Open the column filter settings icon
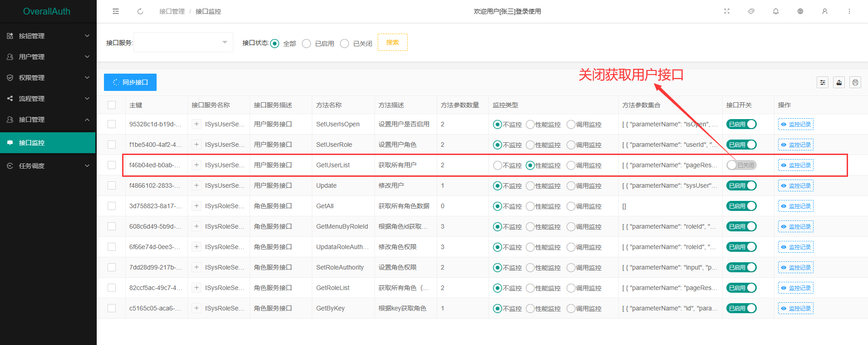This screenshot has height=345, width=868. click(823, 82)
